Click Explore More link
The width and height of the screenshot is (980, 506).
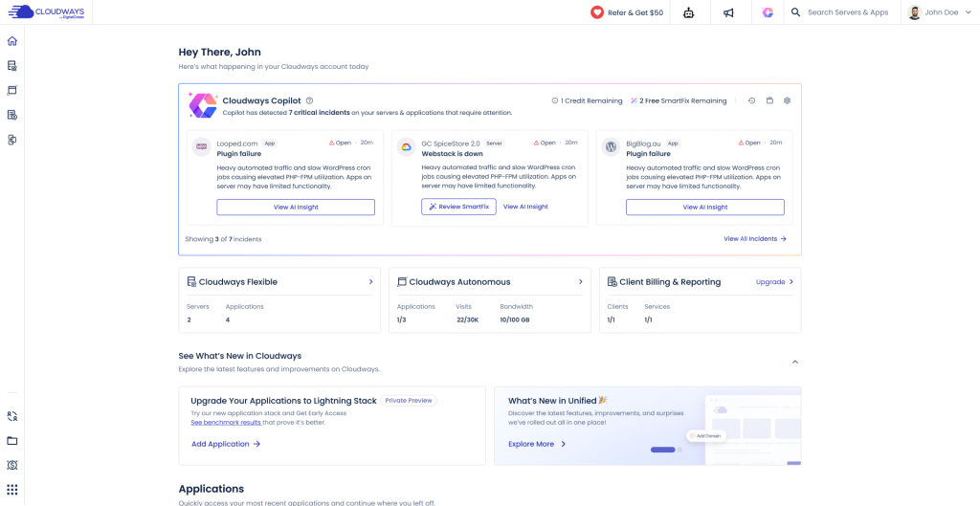[538, 444]
